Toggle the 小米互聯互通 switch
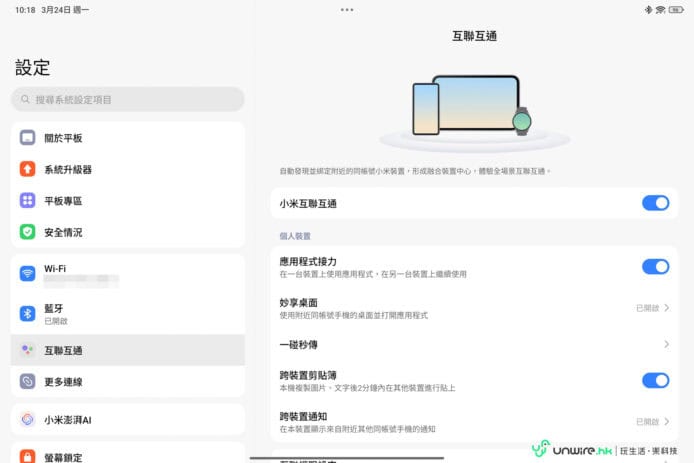 coord(655,203)
